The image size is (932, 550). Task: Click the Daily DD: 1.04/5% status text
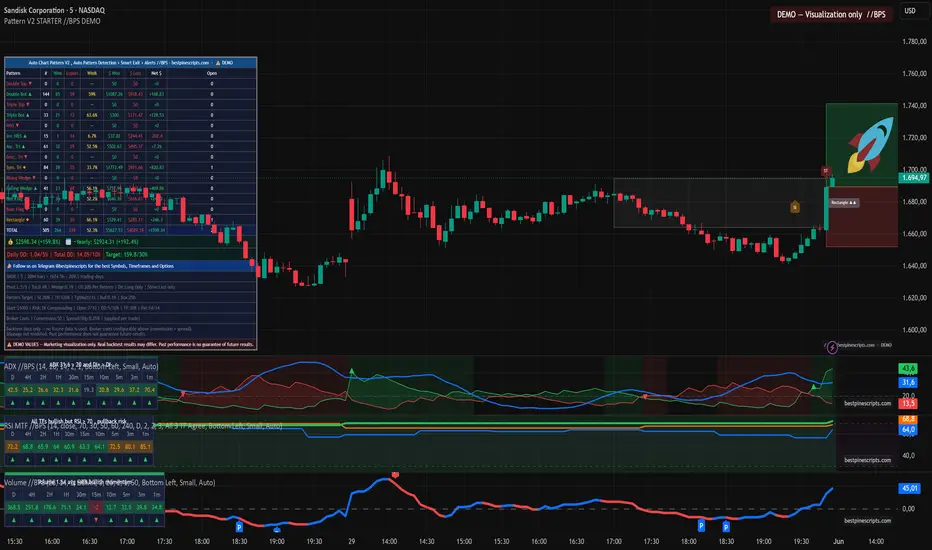(x=27, y=254)
